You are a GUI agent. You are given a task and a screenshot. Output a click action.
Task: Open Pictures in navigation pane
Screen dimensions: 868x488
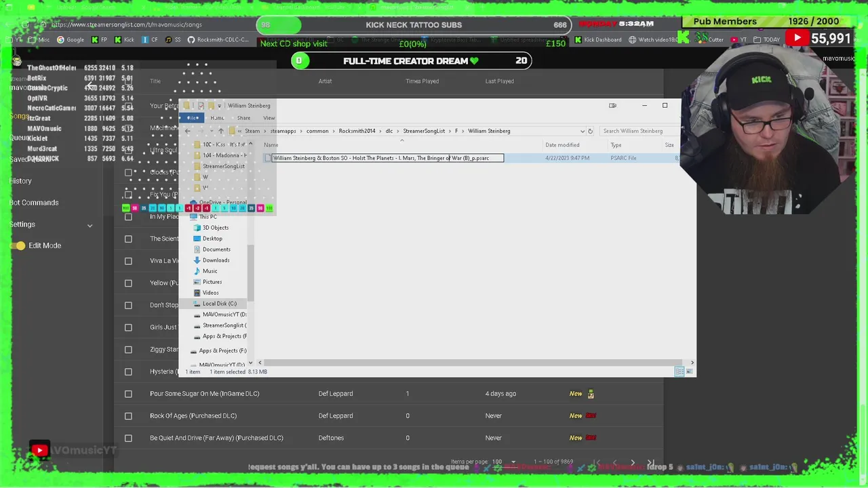point(212,282)
